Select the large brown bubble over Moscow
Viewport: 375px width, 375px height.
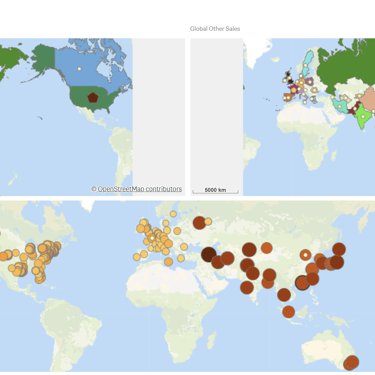tap(199, 223)
